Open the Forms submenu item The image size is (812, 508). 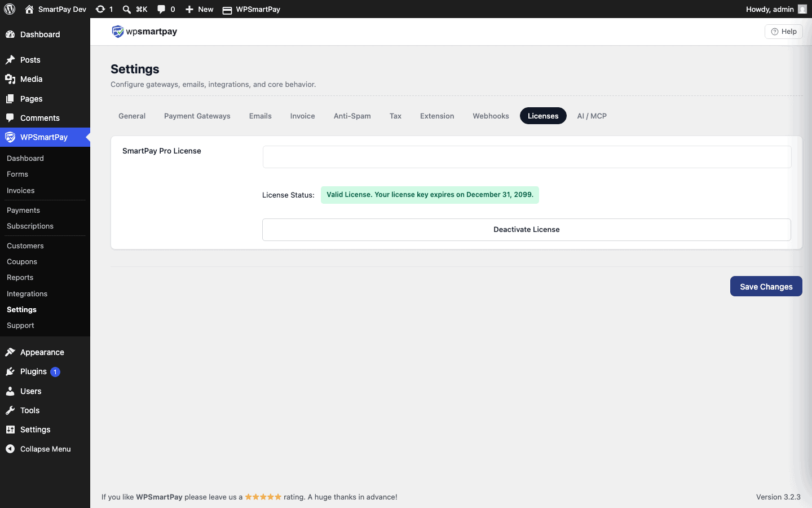click(x=17, y=174)
